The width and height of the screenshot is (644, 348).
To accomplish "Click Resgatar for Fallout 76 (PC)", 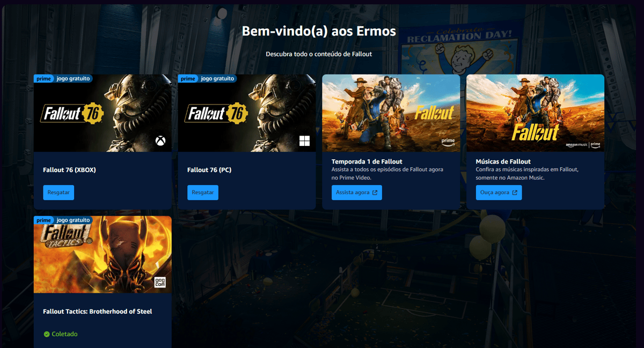I will click(203, 192).
